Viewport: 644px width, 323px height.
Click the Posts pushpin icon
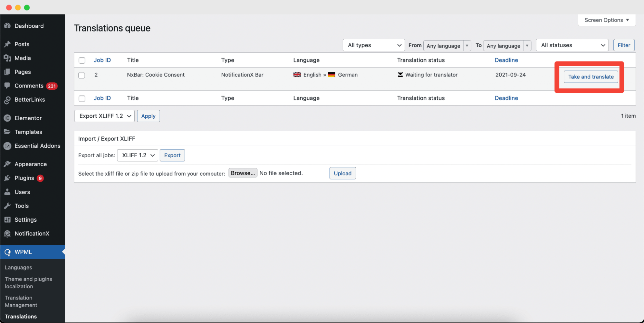coord(7,44)
